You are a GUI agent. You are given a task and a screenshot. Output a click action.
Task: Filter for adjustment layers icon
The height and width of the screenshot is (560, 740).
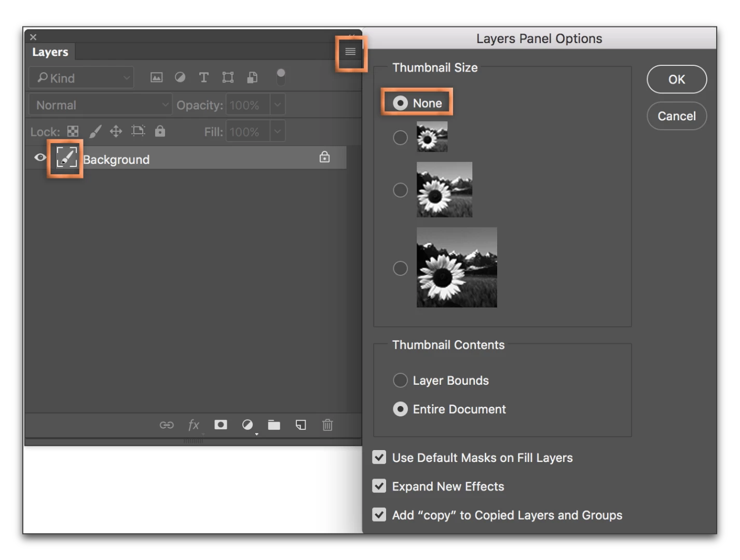click(180, 78)
